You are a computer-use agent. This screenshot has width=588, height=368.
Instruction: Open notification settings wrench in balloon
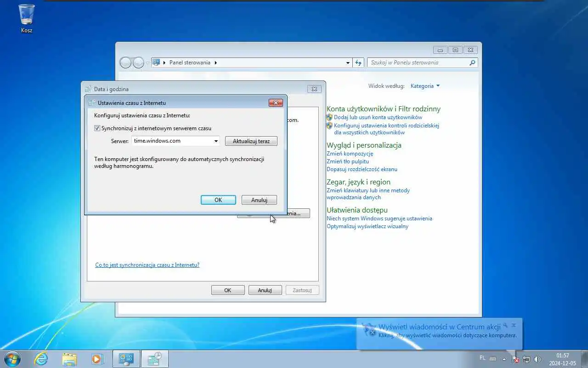(505, 325)
